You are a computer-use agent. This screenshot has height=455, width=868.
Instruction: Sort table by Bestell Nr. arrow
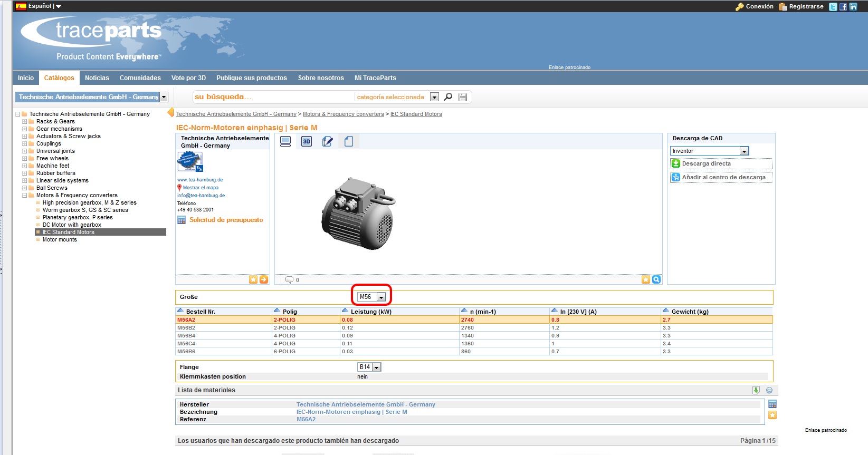[x=180, y=311]
